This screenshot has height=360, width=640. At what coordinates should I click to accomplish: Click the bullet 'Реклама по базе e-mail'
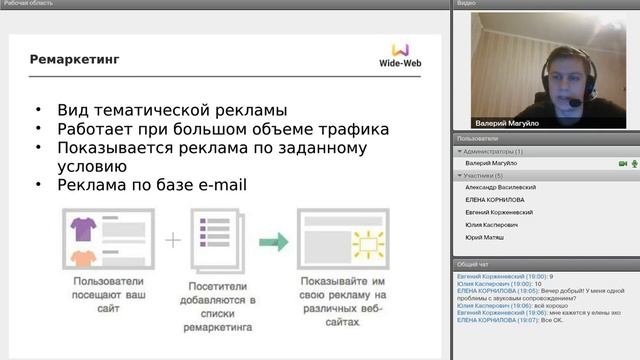coord(152,185)
